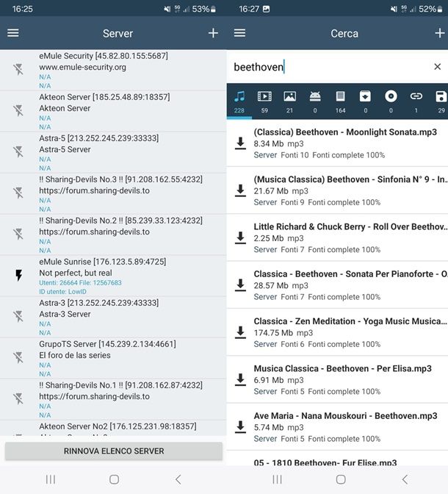Open www.emule-security.org description text

(x=82, y=67)
